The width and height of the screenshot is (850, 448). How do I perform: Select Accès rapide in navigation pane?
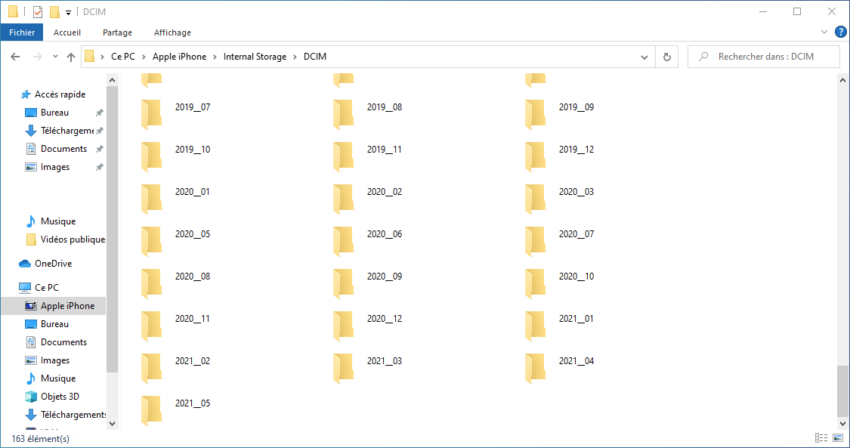coord(60,94)
